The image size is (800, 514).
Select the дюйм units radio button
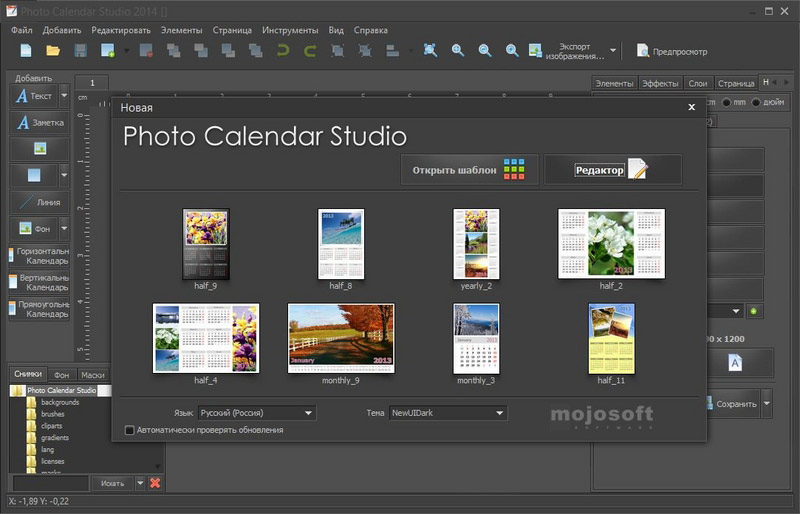pos(756,103)
